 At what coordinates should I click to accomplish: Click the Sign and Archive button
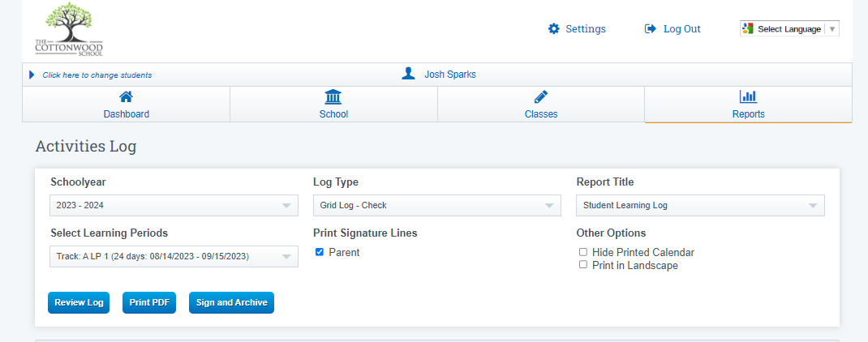click(x=231, y=302)
